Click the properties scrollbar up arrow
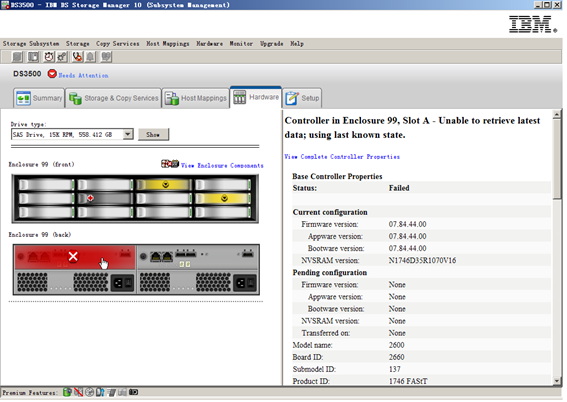 (557, 115)
